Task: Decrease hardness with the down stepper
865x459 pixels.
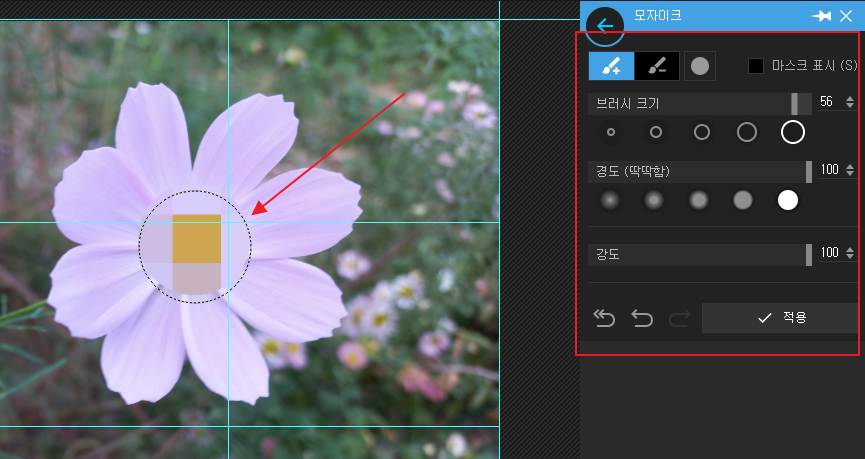Action: [850, 173]
